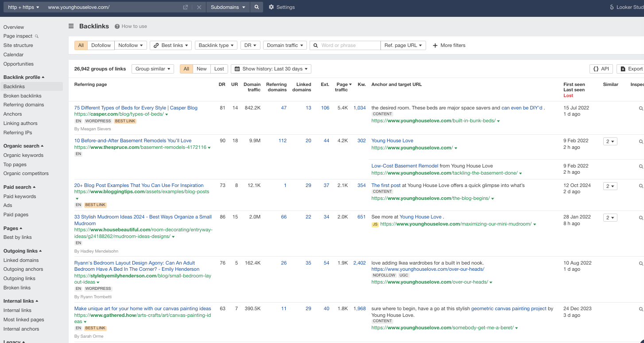Expand Similar dropdown in thespruce.com row
644x343 pixels.
pyautogui.click(x=610, y=141)
